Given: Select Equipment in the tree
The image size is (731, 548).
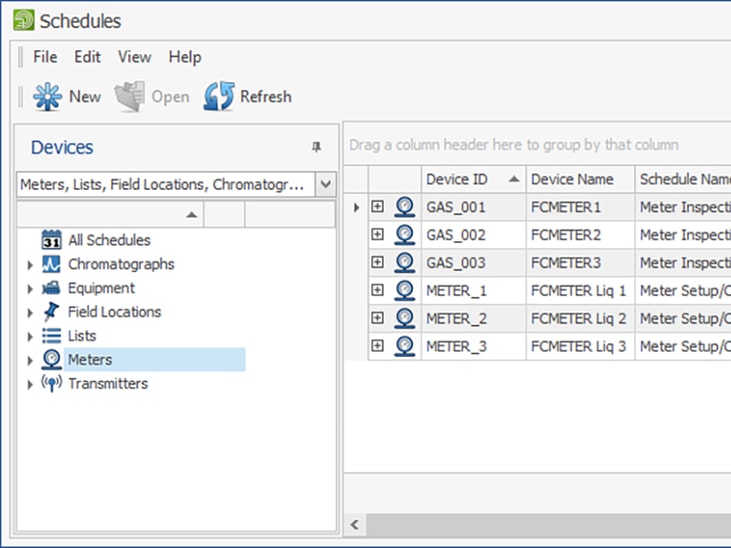Looking at the screenshot, I should pos(101,288).
